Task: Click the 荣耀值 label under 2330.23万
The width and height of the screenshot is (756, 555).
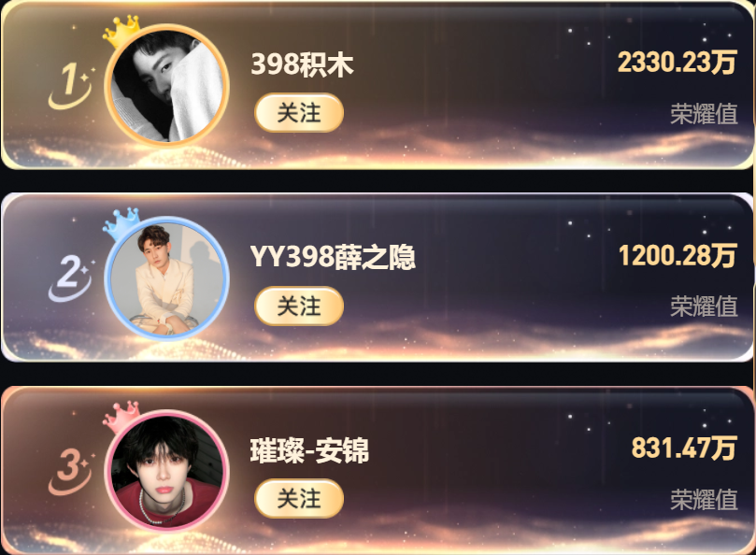Action: click(x=704, y=114)
